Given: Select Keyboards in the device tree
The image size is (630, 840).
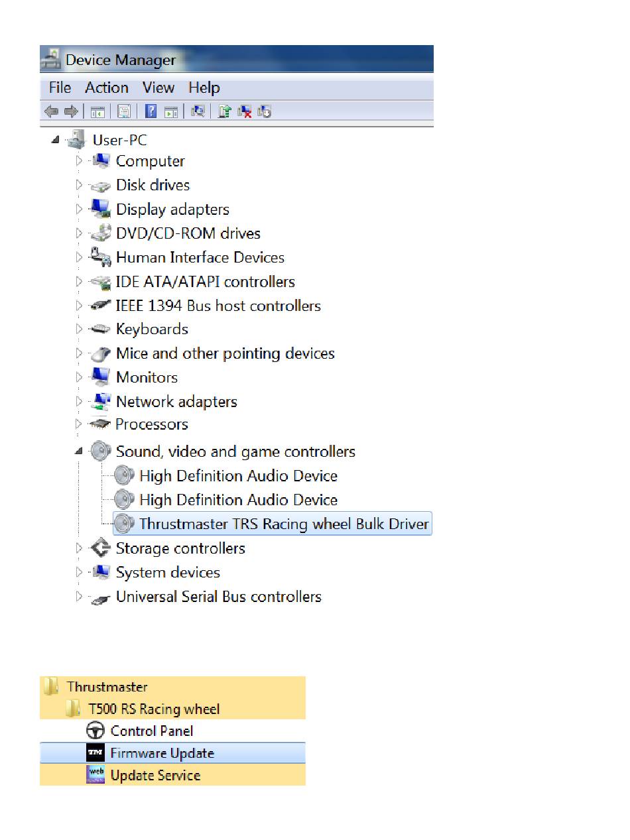Looking at the screenshot, I should [x=152, y=330].
